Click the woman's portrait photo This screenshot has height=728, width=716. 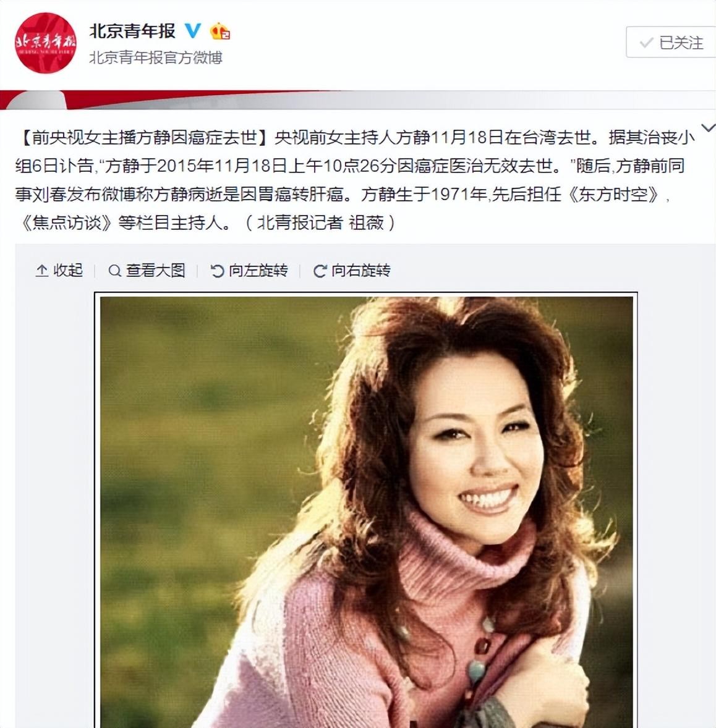(366, 510)
